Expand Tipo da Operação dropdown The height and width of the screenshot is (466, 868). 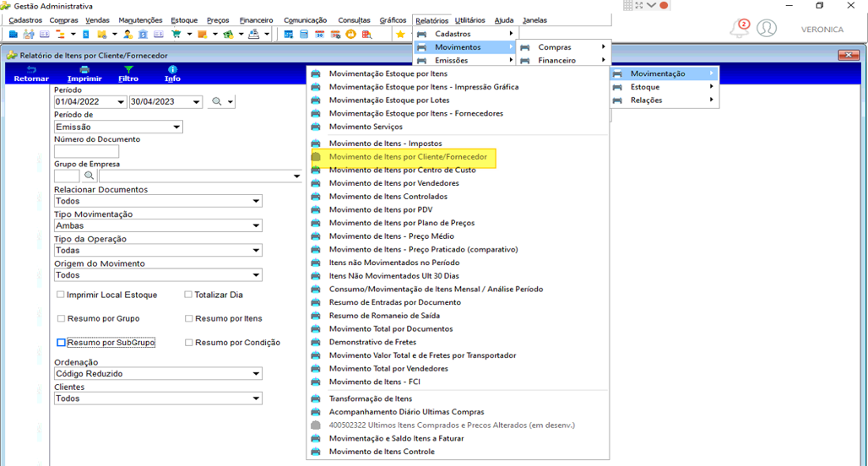click(256, 250)
